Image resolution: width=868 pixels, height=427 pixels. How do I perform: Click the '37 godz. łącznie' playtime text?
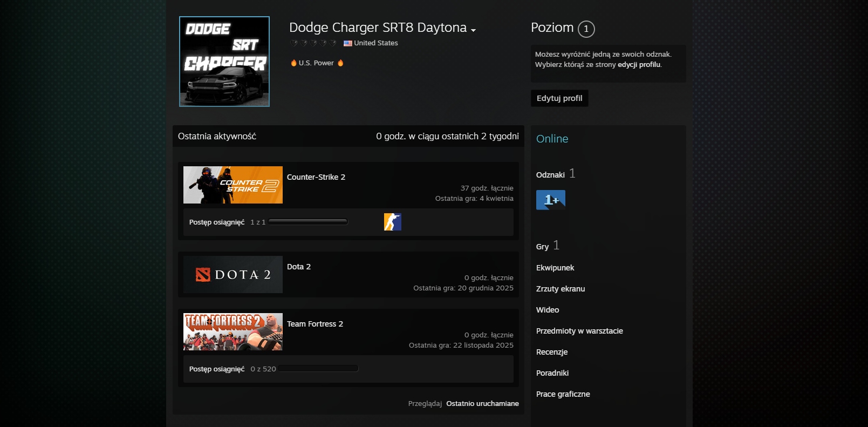487,188
